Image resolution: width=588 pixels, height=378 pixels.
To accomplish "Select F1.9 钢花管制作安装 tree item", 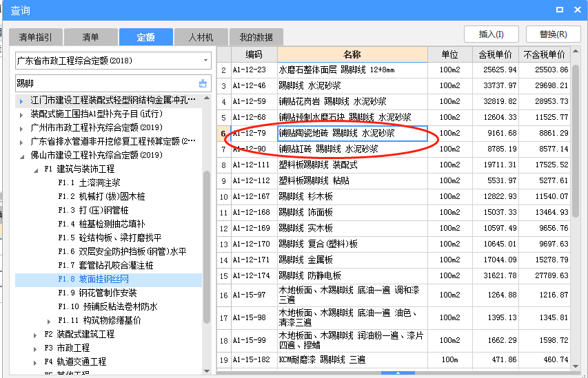I will (x=97, y=293).
